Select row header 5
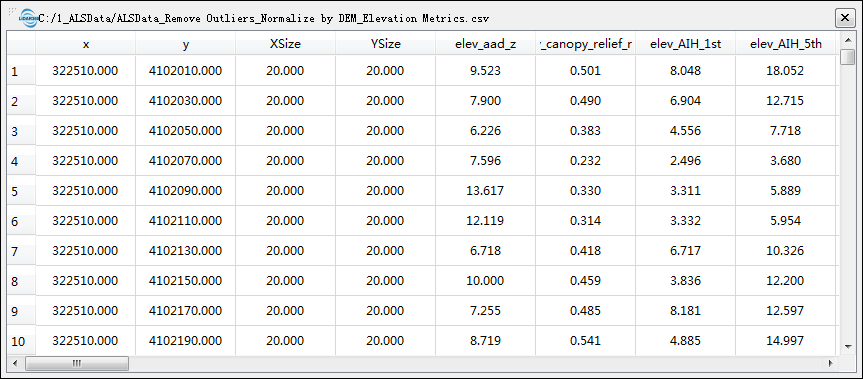The width and height of the screenshot is (863, 379). 21,191
